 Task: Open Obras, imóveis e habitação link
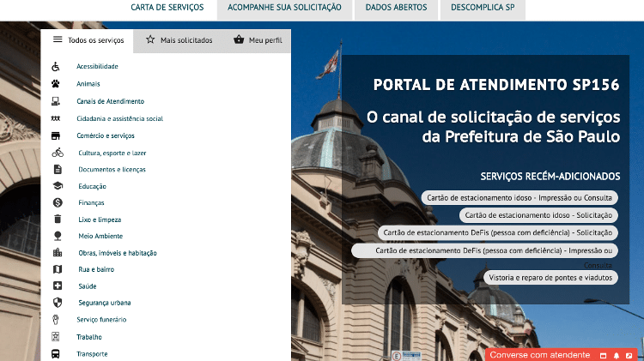click(x=118, y=253)
